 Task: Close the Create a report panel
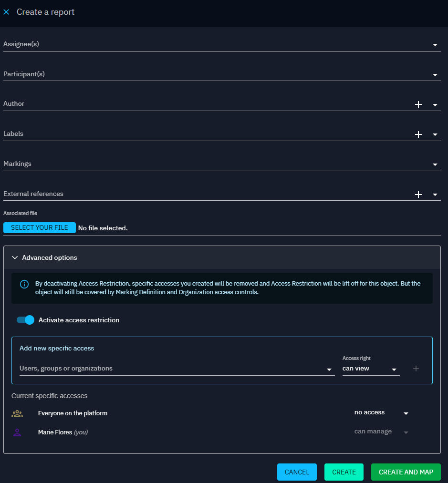click(x=6, y=12)
